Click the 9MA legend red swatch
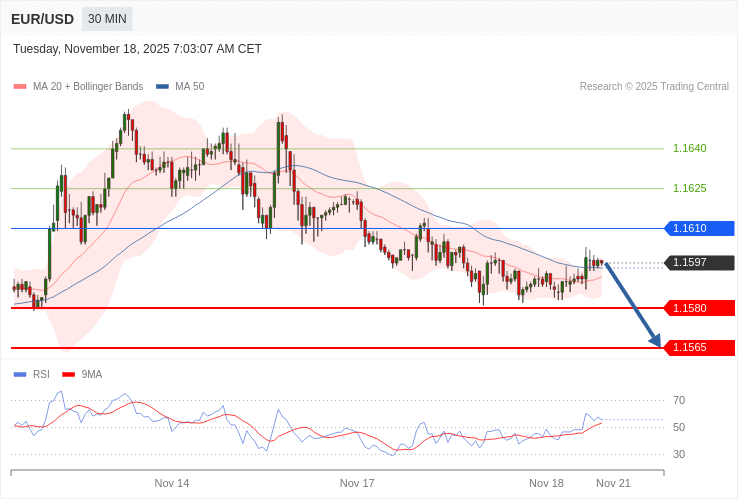 pos(69,375)
